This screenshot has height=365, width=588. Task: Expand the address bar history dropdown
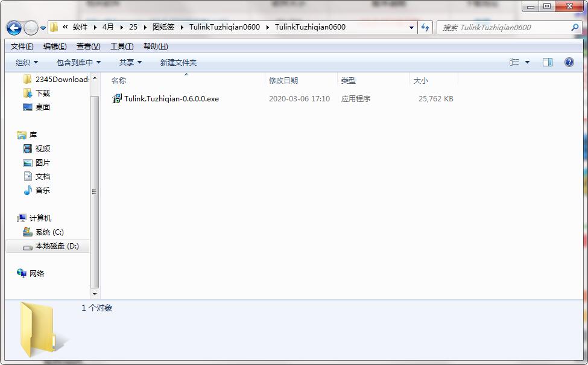[411, 27]
